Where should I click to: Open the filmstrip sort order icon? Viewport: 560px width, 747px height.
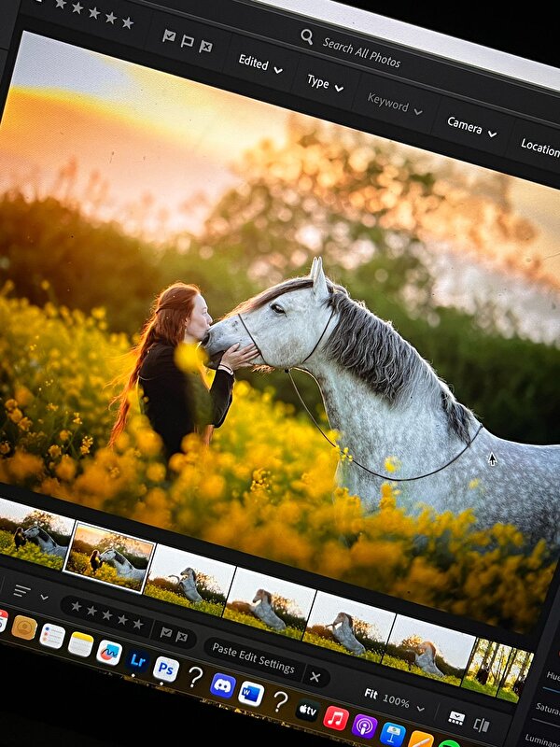[21, 591]
